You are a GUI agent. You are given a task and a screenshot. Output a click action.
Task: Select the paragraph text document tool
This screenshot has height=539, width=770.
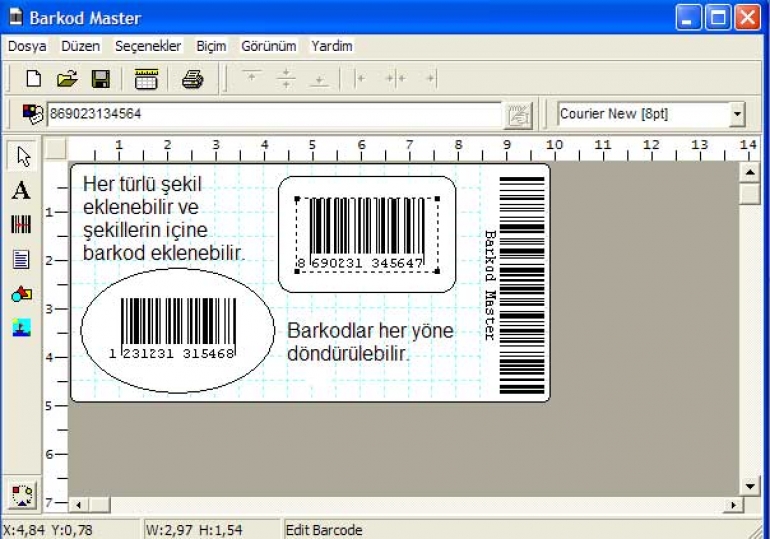click(x=22, y=260)
